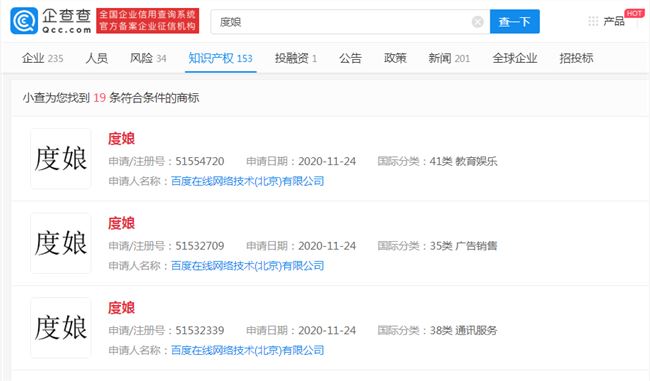Switch to the 人员 tab
The height and width of the screenshot is (381, 650).
click(x=97, y=58)
